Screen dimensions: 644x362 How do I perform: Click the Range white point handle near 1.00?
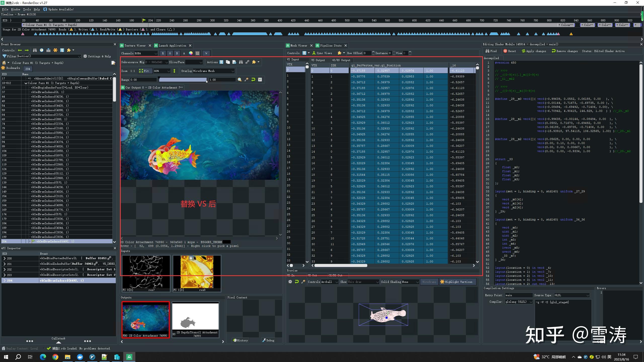(x=207, y=81)
